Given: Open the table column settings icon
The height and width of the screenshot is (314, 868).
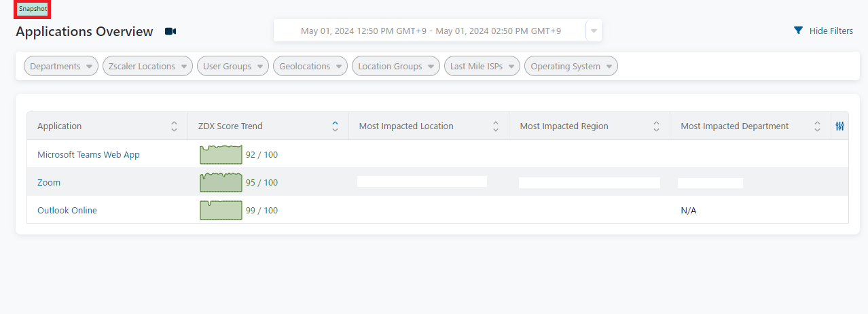Looking at the screenshot, I should (839, 126).
